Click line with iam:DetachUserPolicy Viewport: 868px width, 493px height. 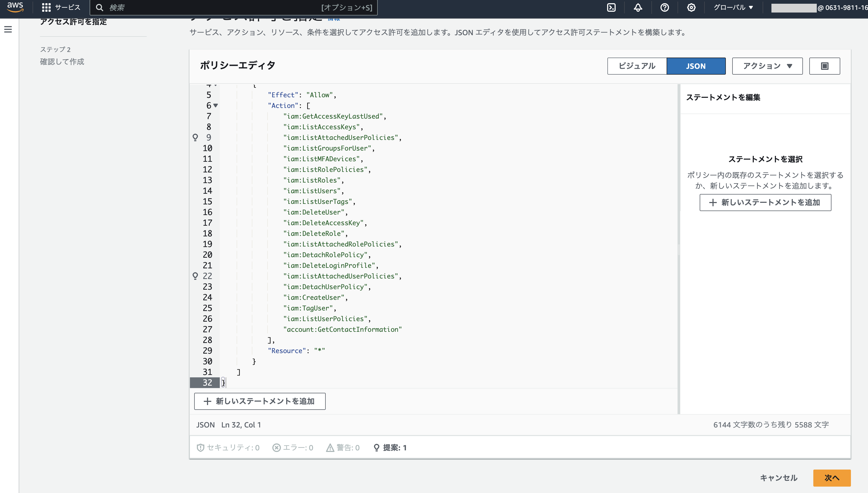pyautogui.click(x=327, y=287)
